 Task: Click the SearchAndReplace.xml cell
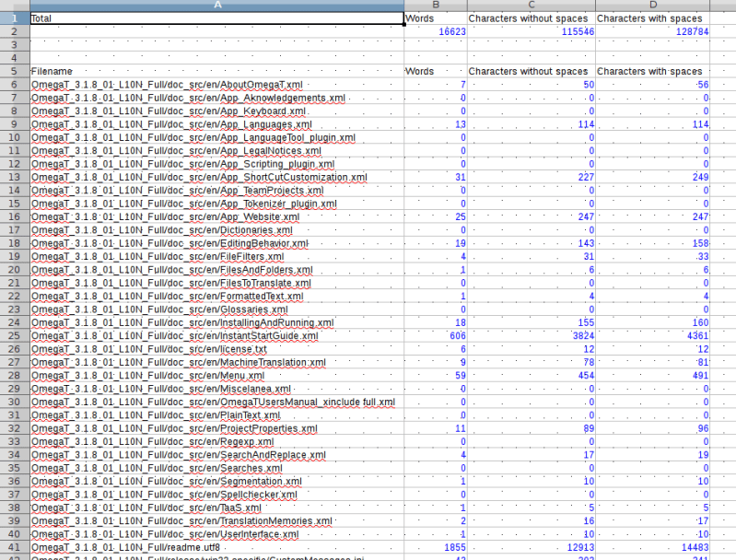[x=216, y=455]
